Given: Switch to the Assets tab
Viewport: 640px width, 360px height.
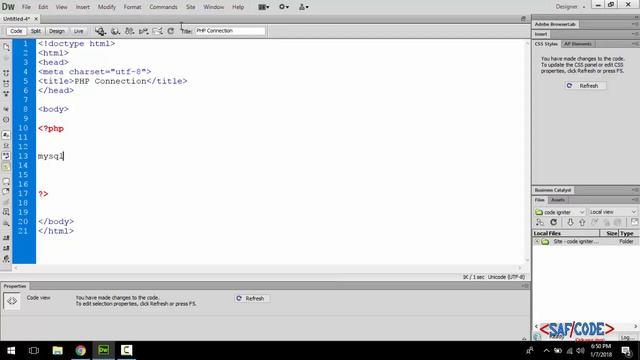Looking at the screenshot, I should pos(558,200).
